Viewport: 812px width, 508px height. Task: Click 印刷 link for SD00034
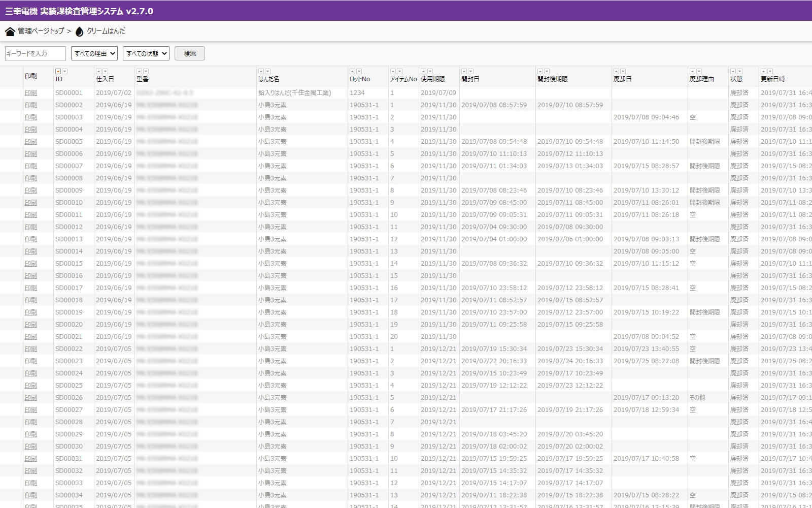click(x=31, y=495)
